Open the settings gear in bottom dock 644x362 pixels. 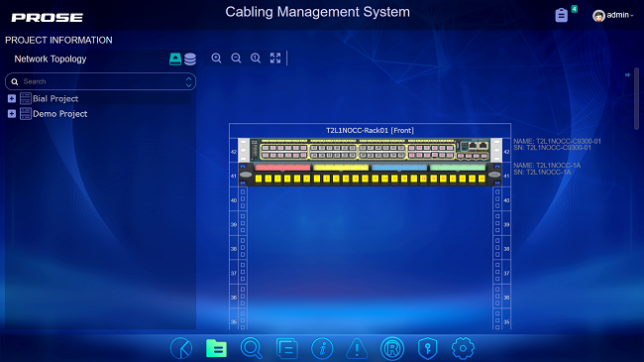coord(463,348)
